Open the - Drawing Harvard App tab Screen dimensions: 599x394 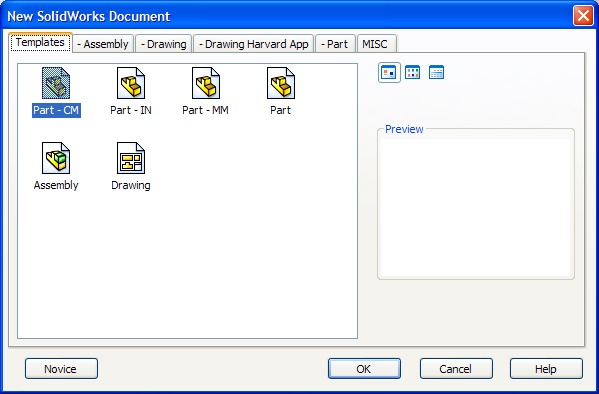point(254,44)
